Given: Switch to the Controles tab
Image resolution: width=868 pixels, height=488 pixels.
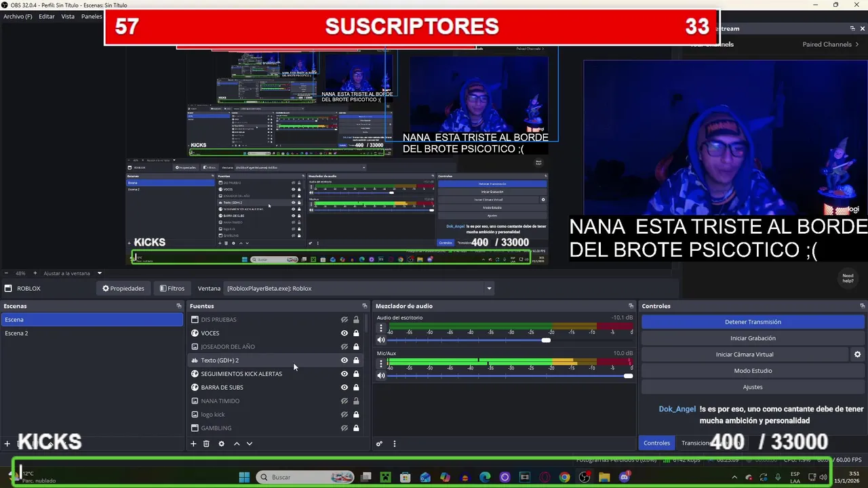Looking at the screenshot, I should pyautogui.click(x=656, y=443).
